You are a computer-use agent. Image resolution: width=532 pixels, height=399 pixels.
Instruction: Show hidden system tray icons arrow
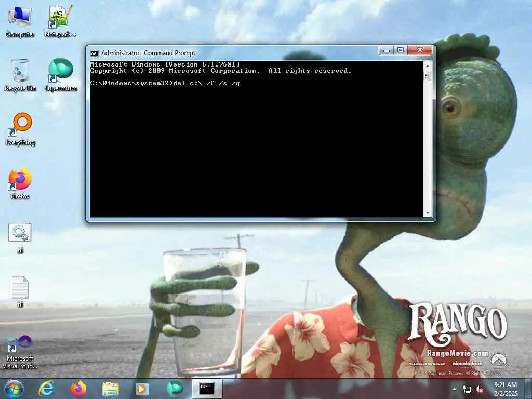[454, 389]
